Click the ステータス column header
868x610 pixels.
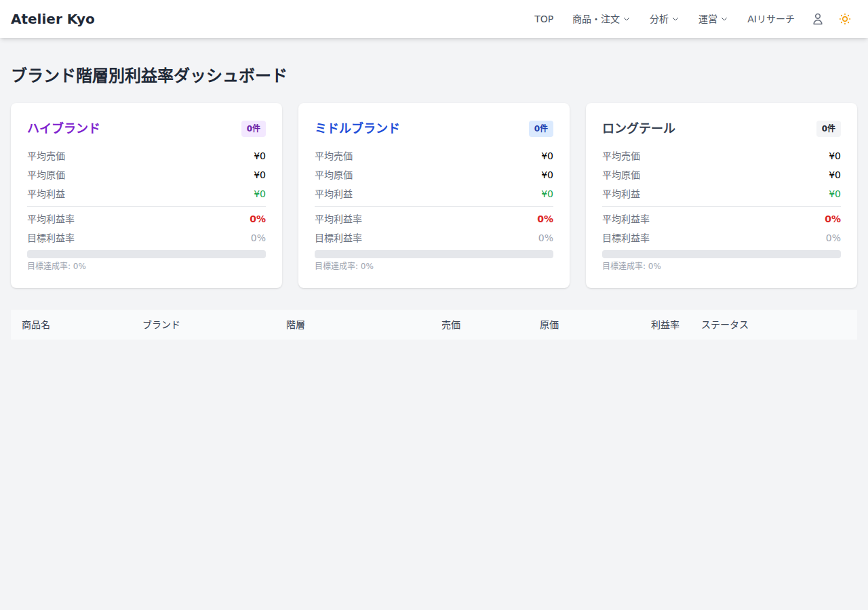click(725, 325)
